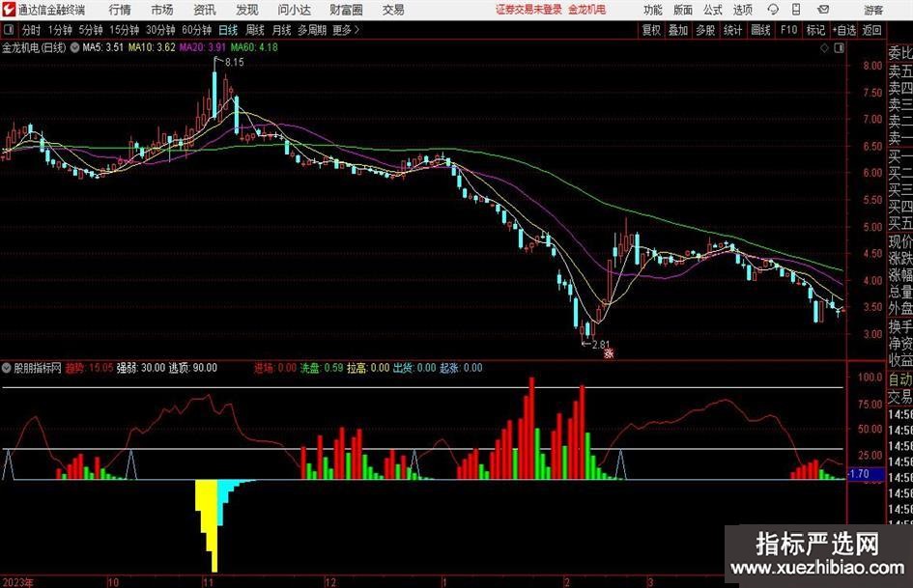913x588 pixels.
Task: Open the 画线 drawing tools
Action: click(760, 30)
